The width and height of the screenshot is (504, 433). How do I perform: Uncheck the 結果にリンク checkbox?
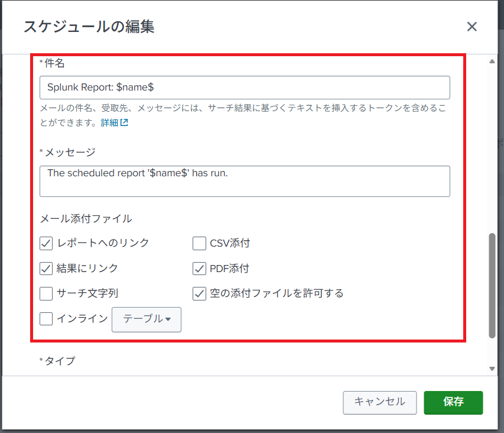tap(46, 269)
